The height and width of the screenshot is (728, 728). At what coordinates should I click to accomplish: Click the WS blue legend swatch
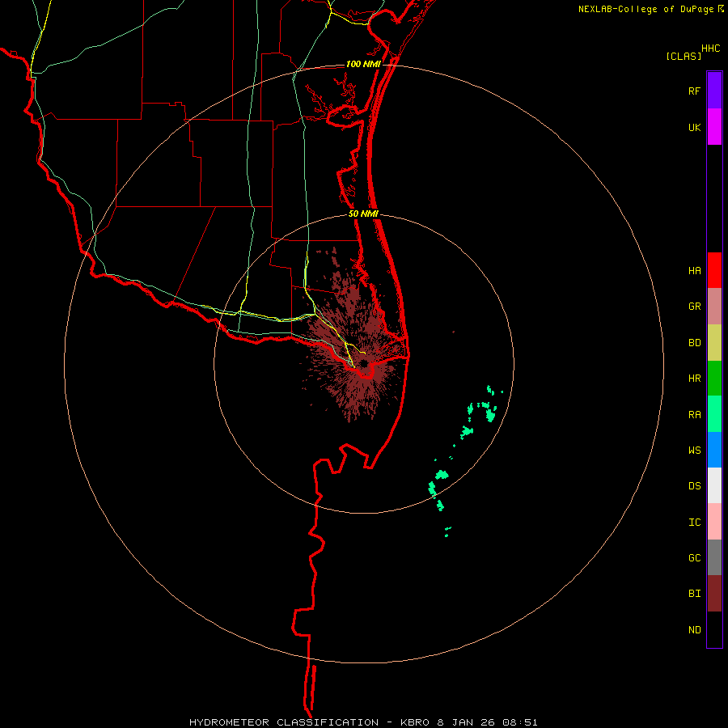click(714, 450)
